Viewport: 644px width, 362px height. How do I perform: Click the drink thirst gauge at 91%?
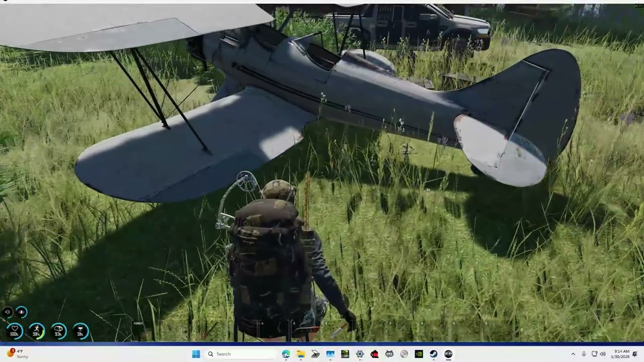click(x=80, y=331)
